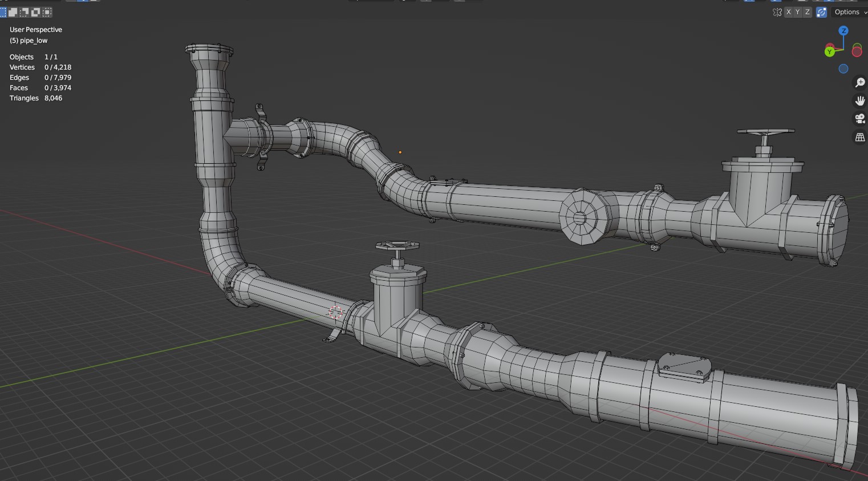The image size is (868, 481).
Task: Toggle the camera view icon
Action: [x=859, y=119]
